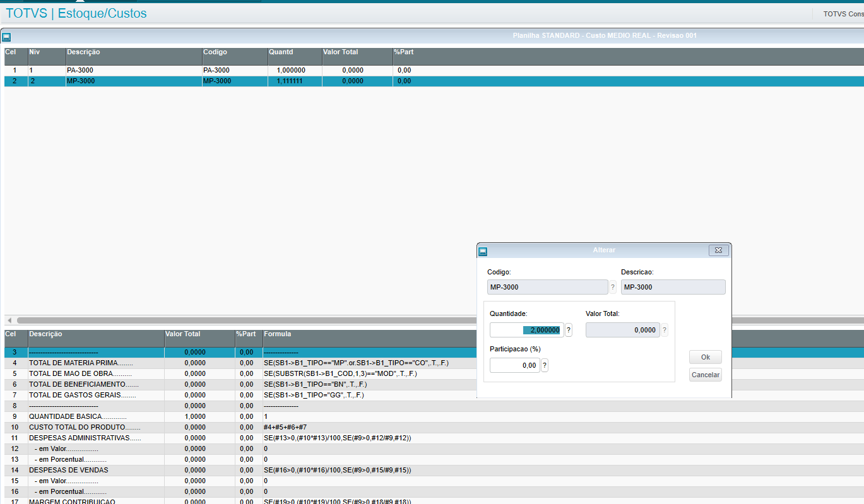Click the lower grid Descrição column header
The image size is (864, 504).
click(x=96, y=338)
